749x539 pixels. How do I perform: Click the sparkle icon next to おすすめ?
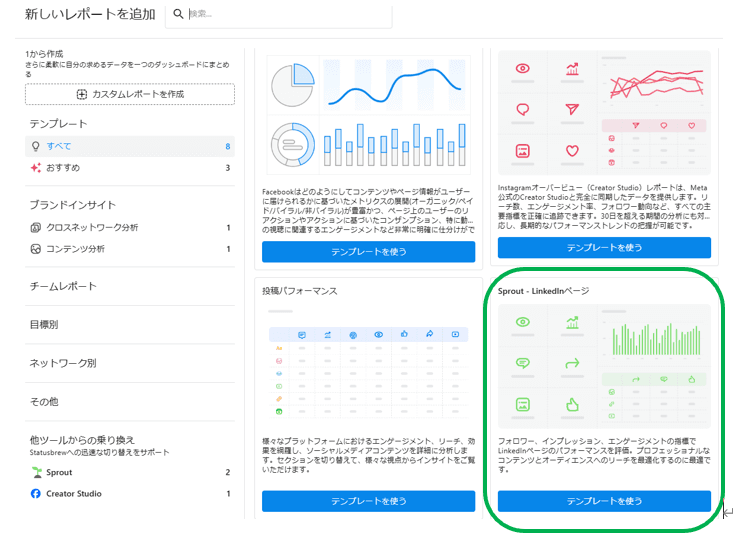tap(36, 168)
